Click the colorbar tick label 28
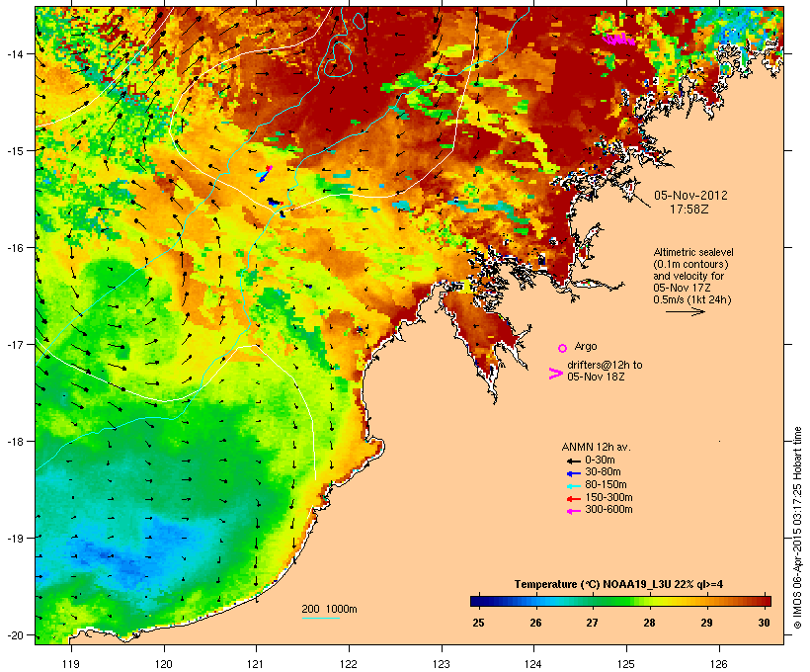This screenshot has width=810, height=672. tap(649, 623)
